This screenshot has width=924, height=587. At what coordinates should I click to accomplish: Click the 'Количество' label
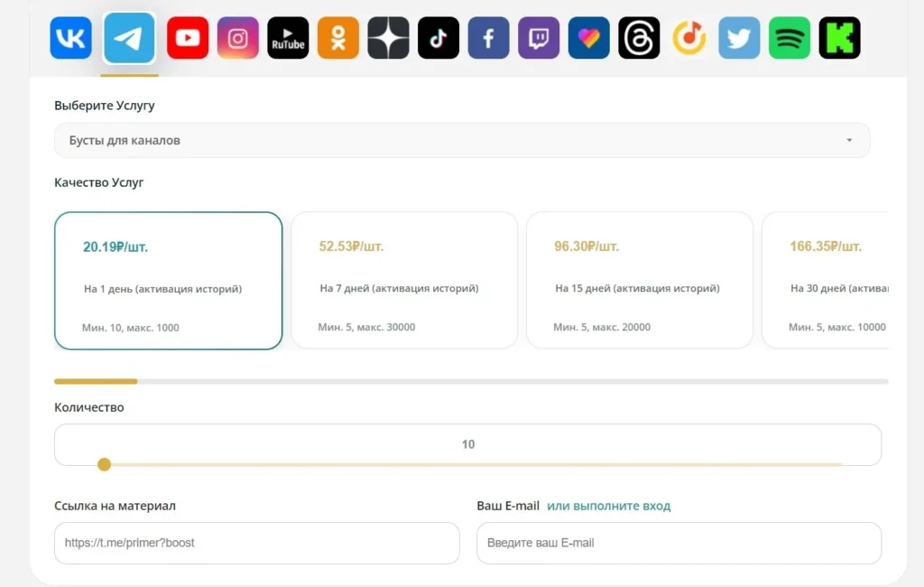point(89,407)
